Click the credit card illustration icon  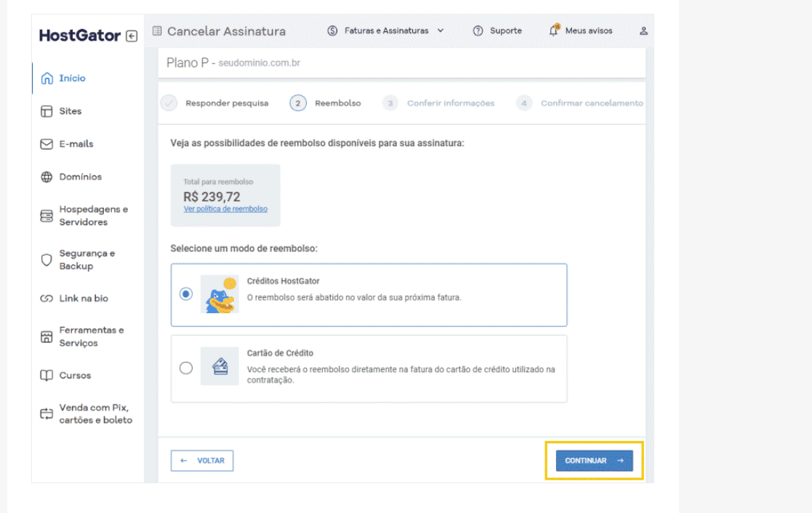coord(220,366)
